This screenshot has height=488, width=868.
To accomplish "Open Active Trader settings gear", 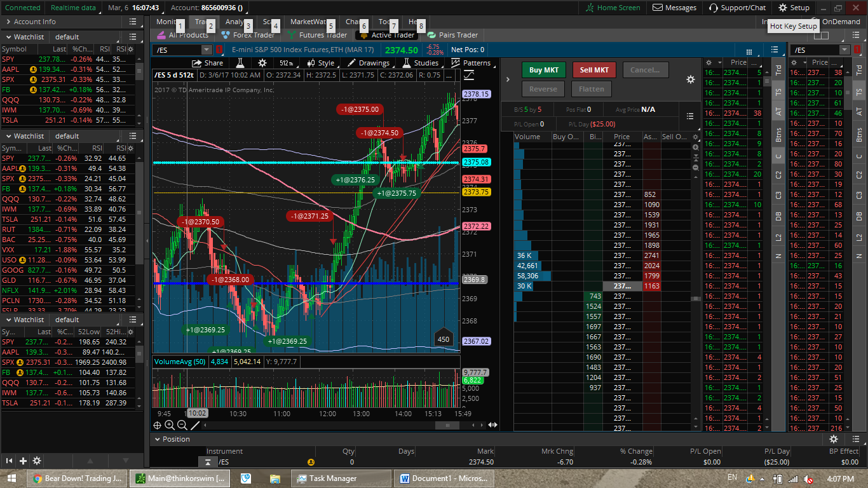I will coord(691,79).
